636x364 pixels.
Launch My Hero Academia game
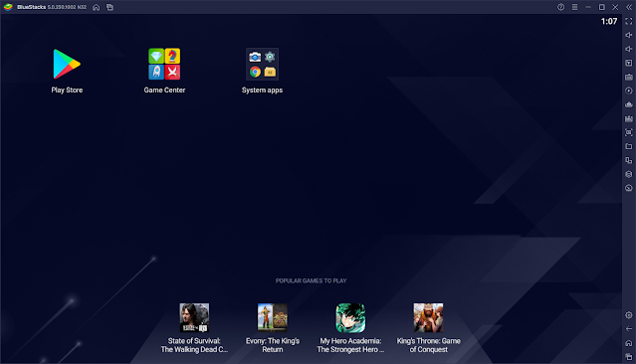tap(350, 318)
